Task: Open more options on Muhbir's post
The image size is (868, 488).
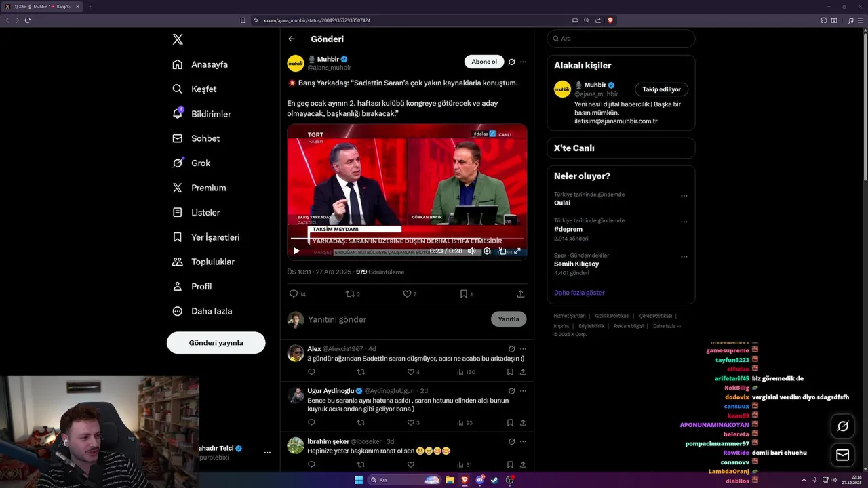Action: [x=523, y=62]
